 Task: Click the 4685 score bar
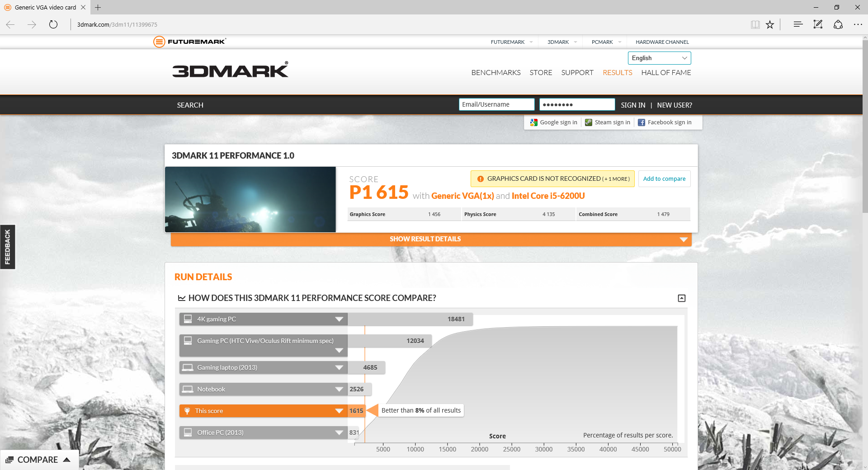click(366, 367)
